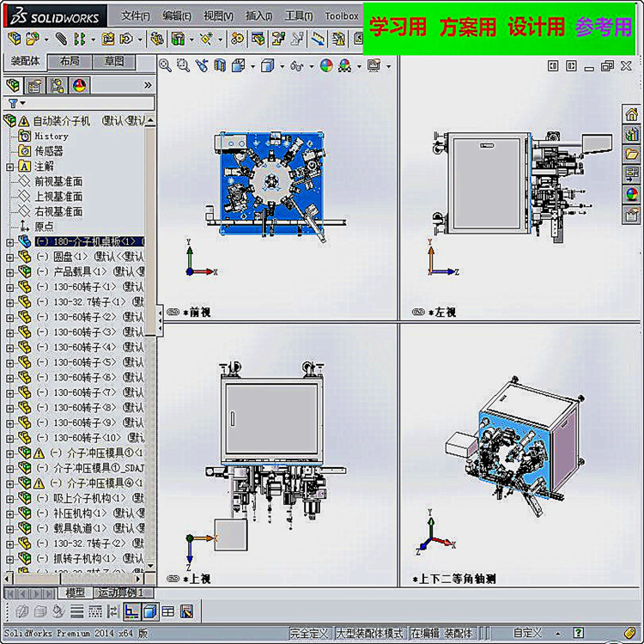The width and height of the screenshot is (644, 644).
Task: Toggle the shaded display style cube button
Action: (149, 611)
